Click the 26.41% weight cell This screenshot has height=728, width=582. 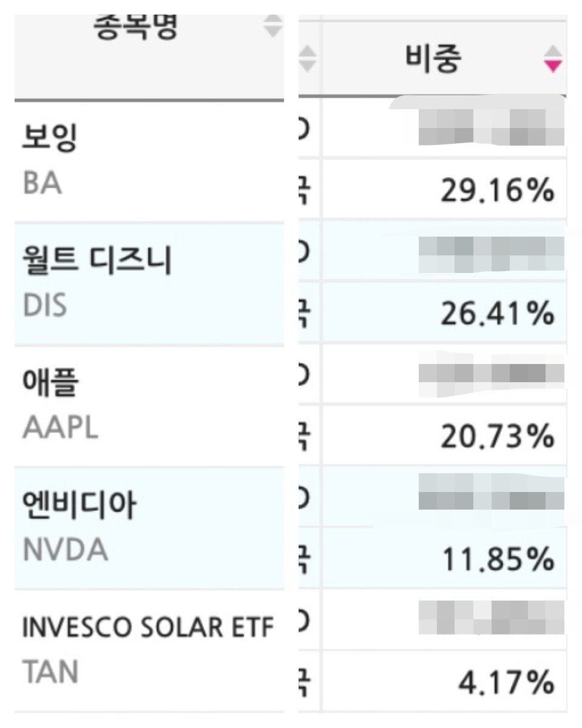(x=497, y=314)
